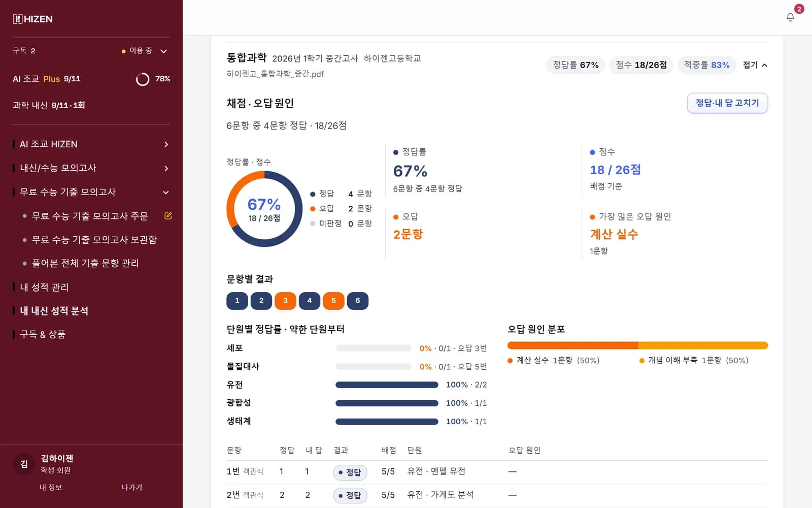Click the 계산 실수 orange distribution segment

point(572,345)
